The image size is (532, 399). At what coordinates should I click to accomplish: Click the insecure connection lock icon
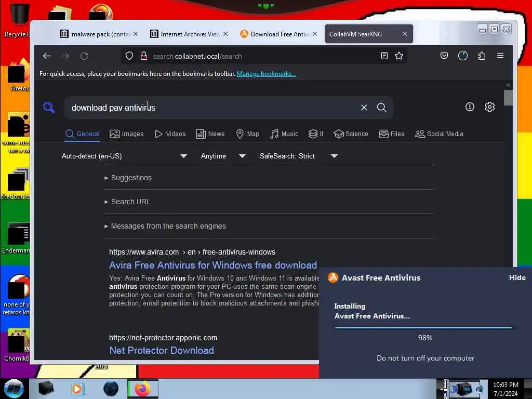click(x=144, y=56)
